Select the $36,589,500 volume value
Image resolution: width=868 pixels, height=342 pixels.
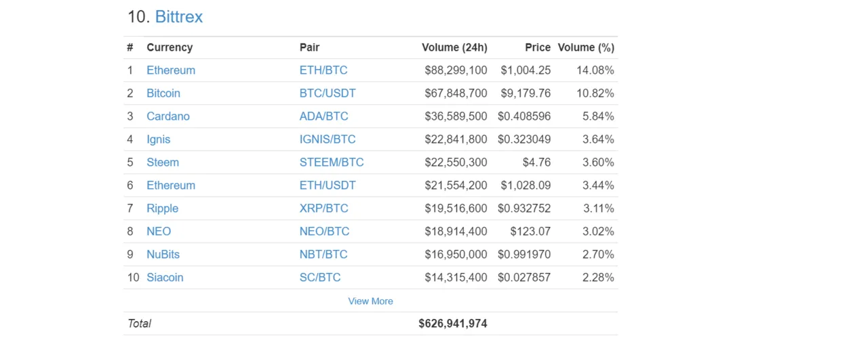[456, 116]
